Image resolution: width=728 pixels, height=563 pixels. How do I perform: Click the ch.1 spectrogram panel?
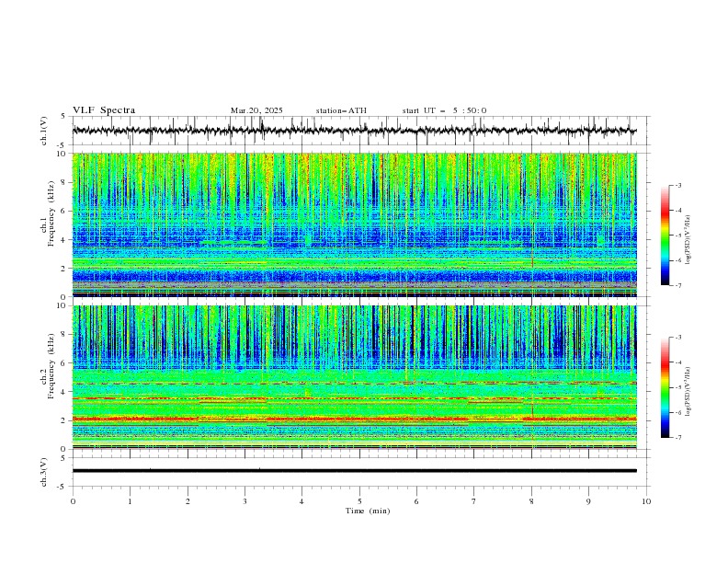[354, 224]
